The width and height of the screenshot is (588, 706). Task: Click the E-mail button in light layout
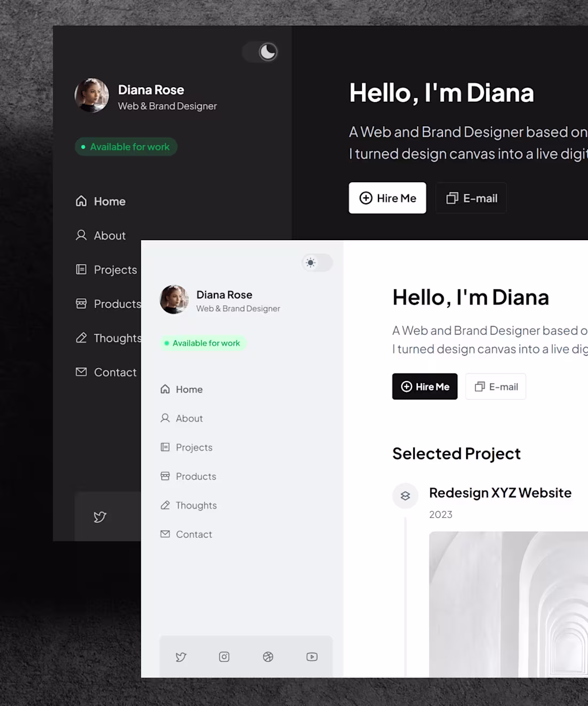tap(496, 386)
